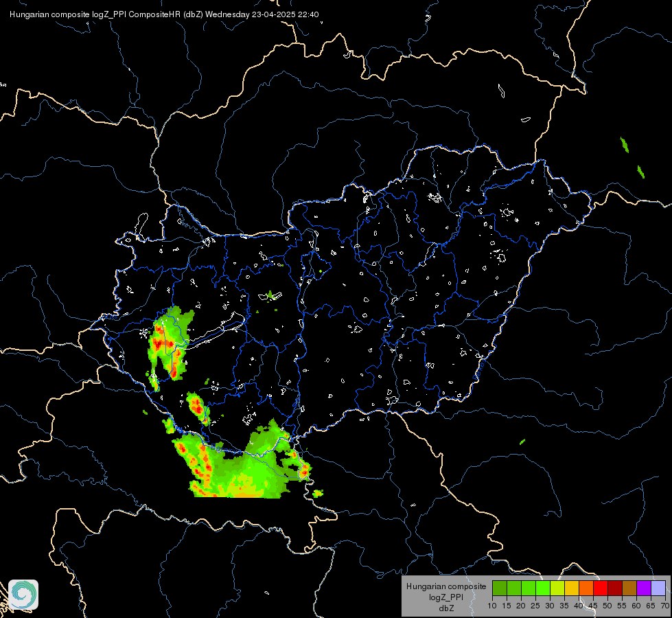Click the legend scale value 60
Screen dimensions: 672x618
[x=636, y=606]
